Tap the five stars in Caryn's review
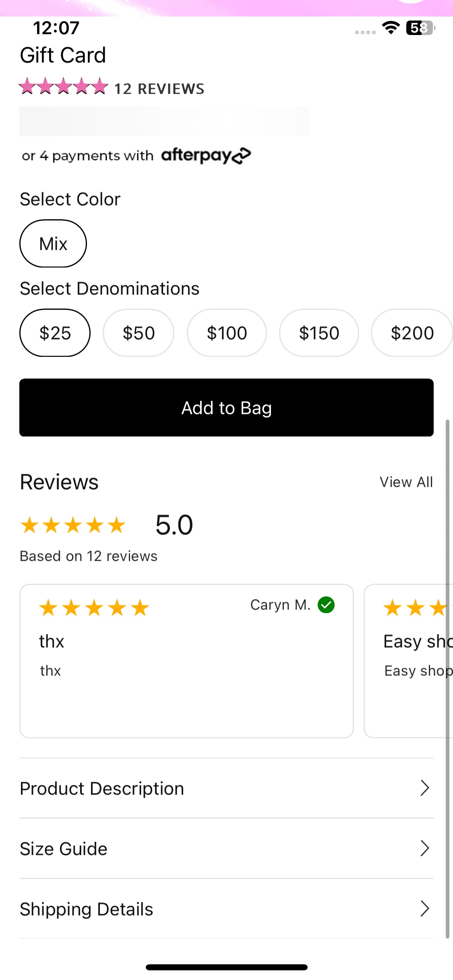Image resolution: width=453 pixels, height=980 pixels. pos(94,608)
